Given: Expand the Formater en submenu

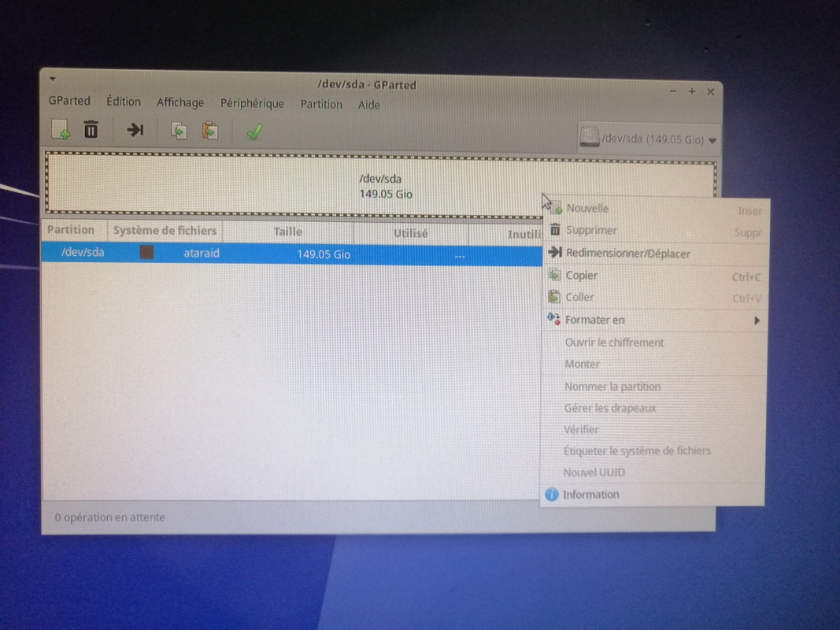Looking at the screenshot, I should [x=655, y=320].
